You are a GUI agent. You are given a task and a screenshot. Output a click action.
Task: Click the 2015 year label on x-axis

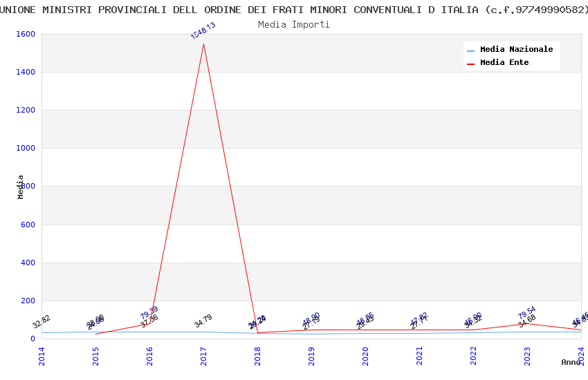click(x=95, y=356)
